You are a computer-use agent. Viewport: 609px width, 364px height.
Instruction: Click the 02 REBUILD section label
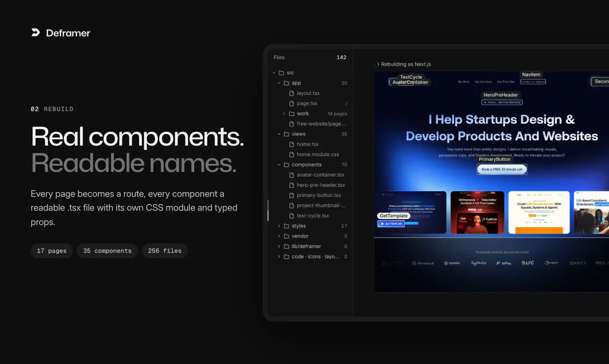52,109
